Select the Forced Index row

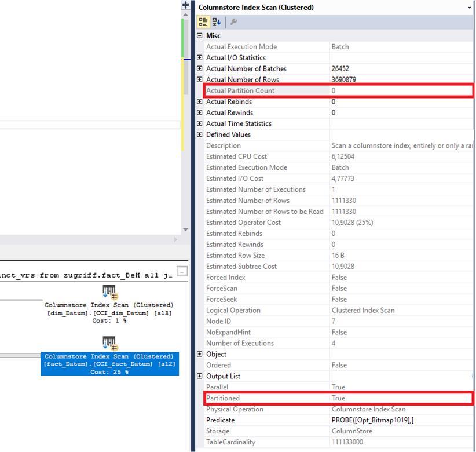pos(339,278)
